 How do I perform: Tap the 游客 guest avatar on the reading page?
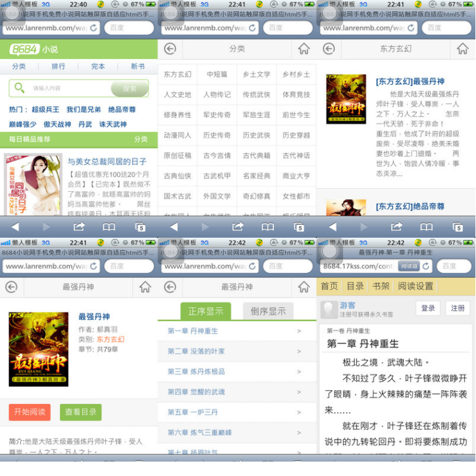[329, 310]
